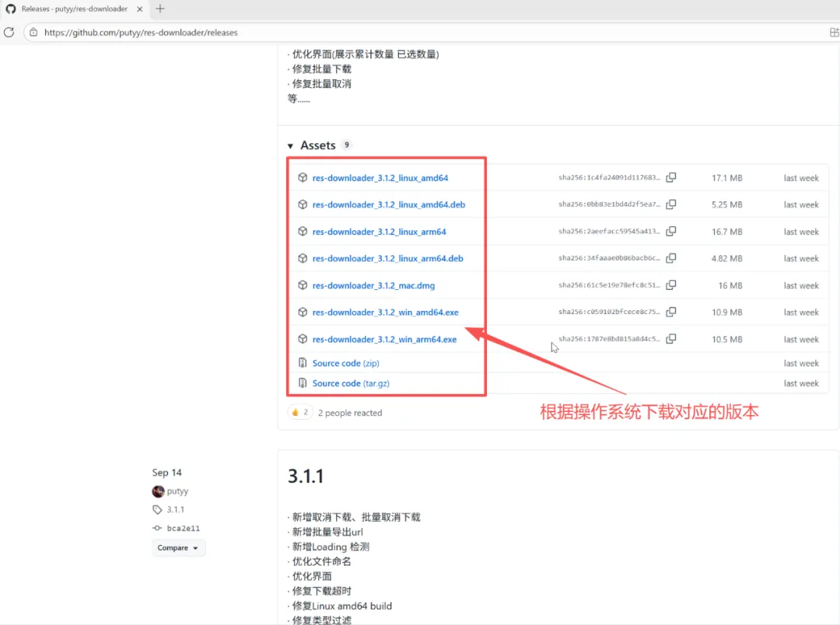Download res-downloader_3.1.2_linux_arm64.deb

coord(388,259)
